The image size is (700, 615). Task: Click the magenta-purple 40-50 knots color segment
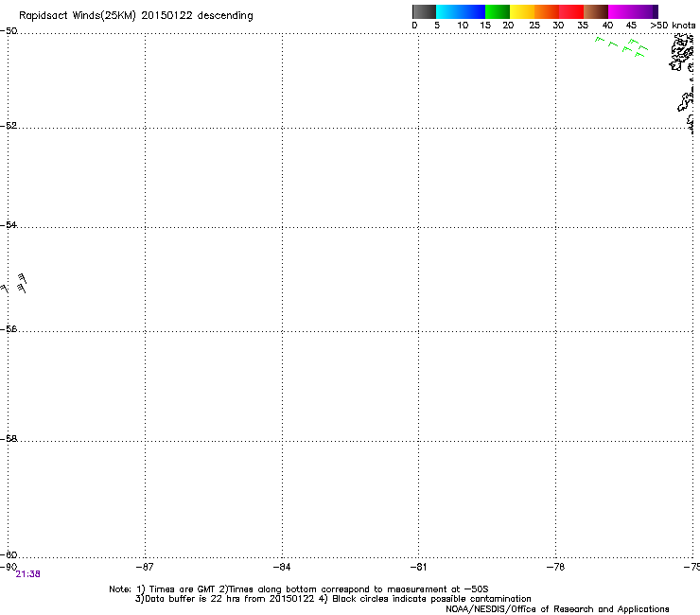[633, 11]
